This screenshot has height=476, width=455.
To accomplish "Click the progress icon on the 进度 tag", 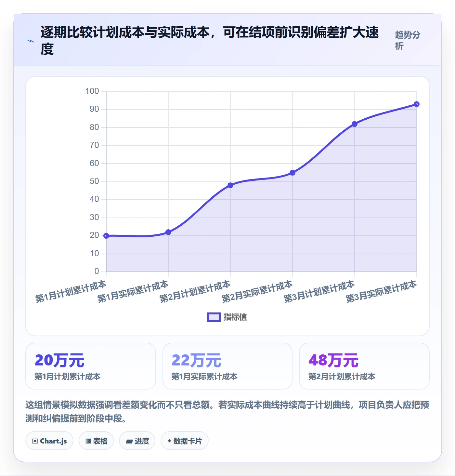I will click(x=129, y=441).
